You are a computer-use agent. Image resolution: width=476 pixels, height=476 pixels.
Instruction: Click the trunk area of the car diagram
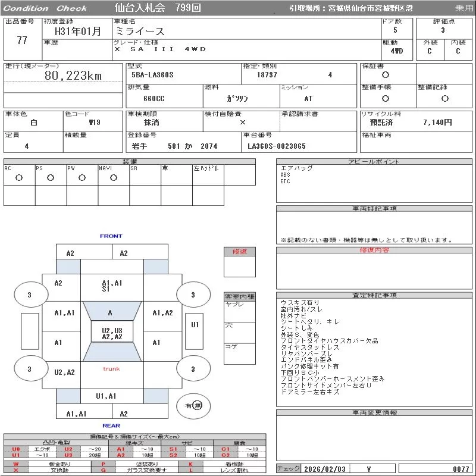coord(111,369)
